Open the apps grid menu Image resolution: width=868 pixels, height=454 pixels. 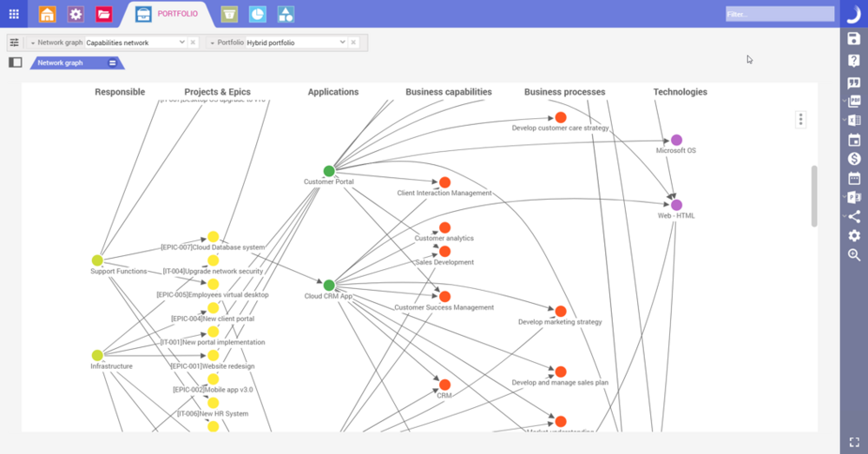(x=14, y=14)
